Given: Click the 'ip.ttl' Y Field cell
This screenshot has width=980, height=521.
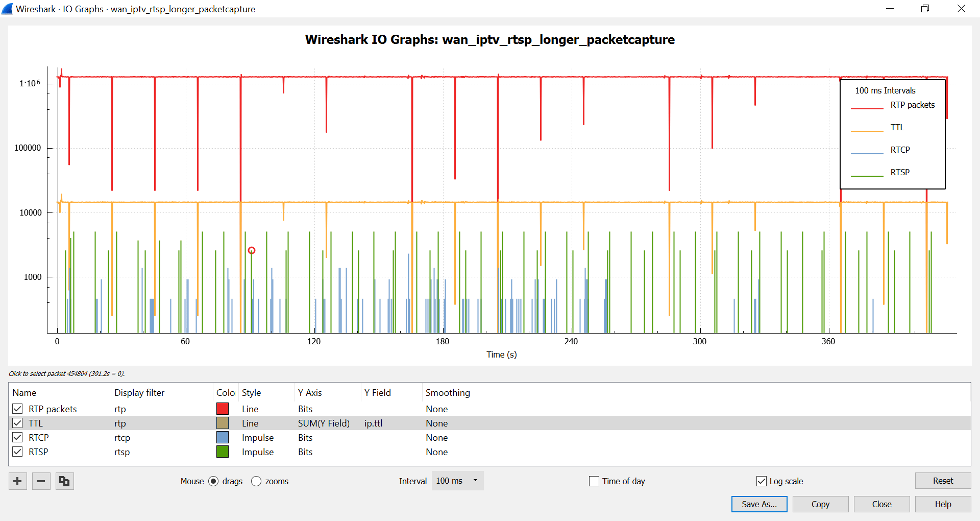Looking at the screenshot, I should (373, 423).
